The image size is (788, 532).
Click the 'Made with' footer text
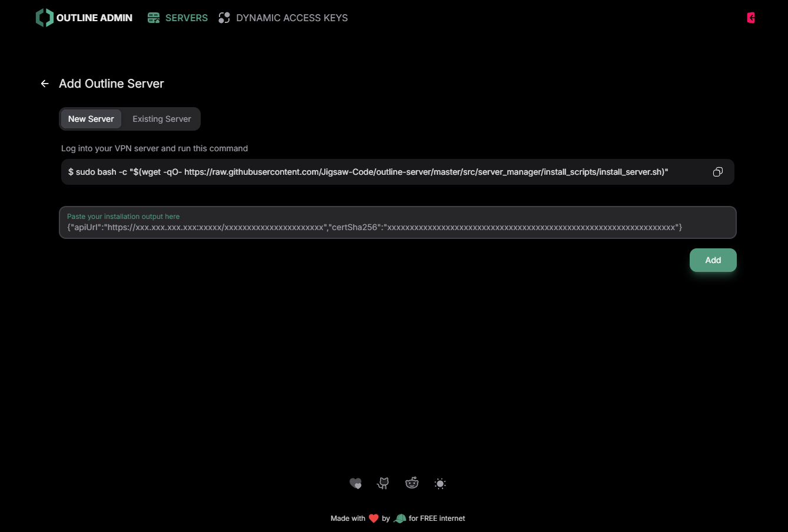[x=348, y=518]
